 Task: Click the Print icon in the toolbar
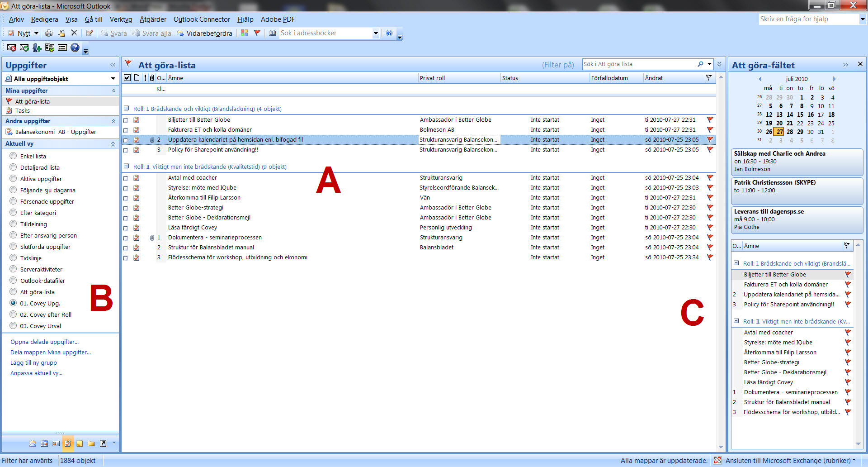(x=49, y=33)
